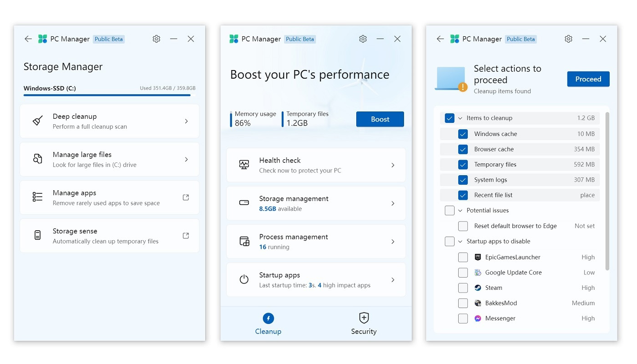The image size is (637, 364).
Task: Click the Proceed button
Action: 588,79
